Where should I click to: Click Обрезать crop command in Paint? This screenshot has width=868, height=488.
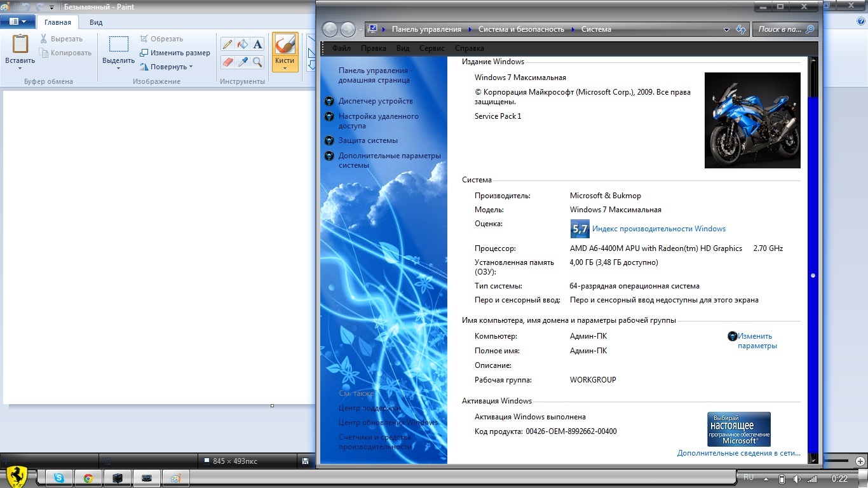coord(161,39)
